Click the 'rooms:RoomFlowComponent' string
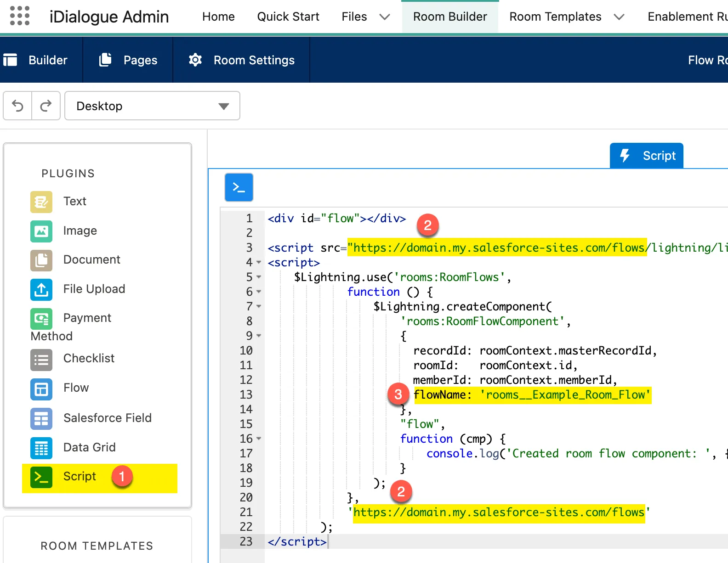Viewport: 728px width, 563px height. pyautogui.click(x=482, y=321)
